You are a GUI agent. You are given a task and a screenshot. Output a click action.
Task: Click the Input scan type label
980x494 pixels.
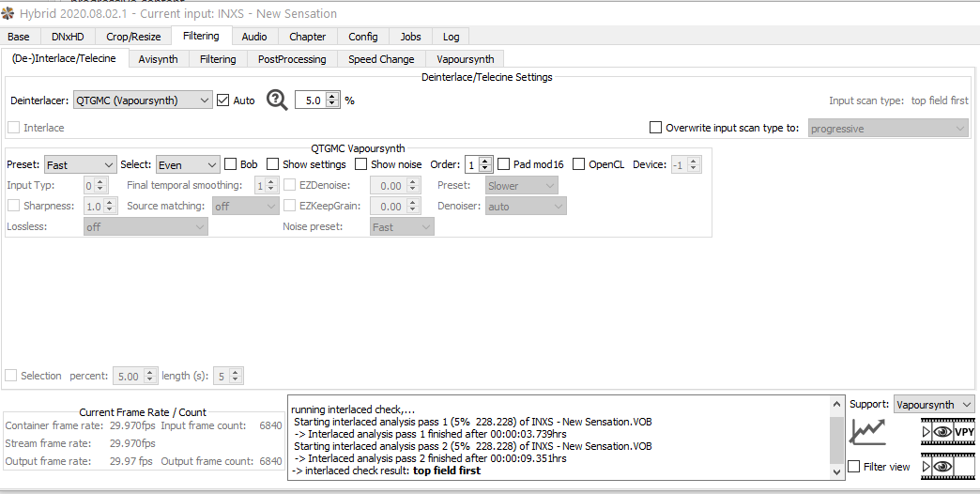tap(866, 100)
